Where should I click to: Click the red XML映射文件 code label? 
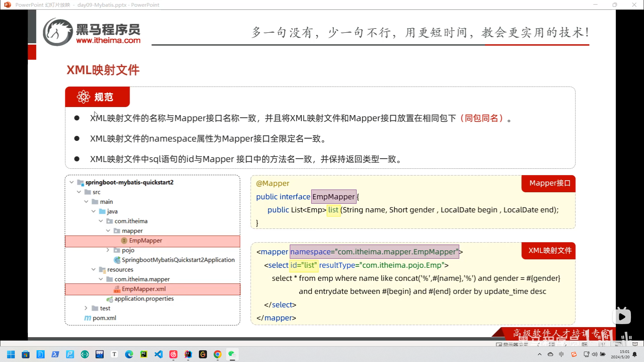click(x=549, y=251)
